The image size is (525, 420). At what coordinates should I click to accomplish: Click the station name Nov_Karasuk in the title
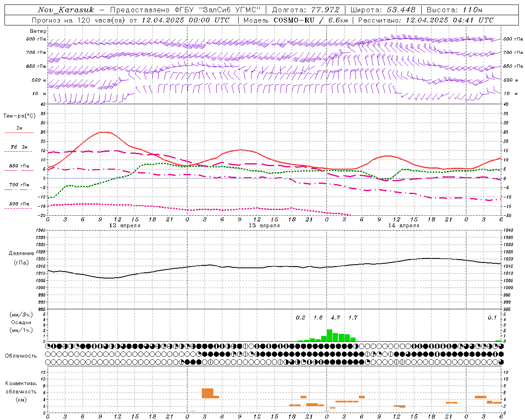[x=66, y=10]
